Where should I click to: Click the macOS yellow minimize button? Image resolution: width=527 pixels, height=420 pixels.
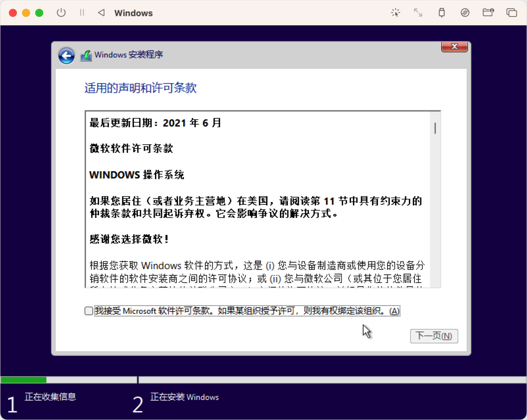(x=26, y=13)
